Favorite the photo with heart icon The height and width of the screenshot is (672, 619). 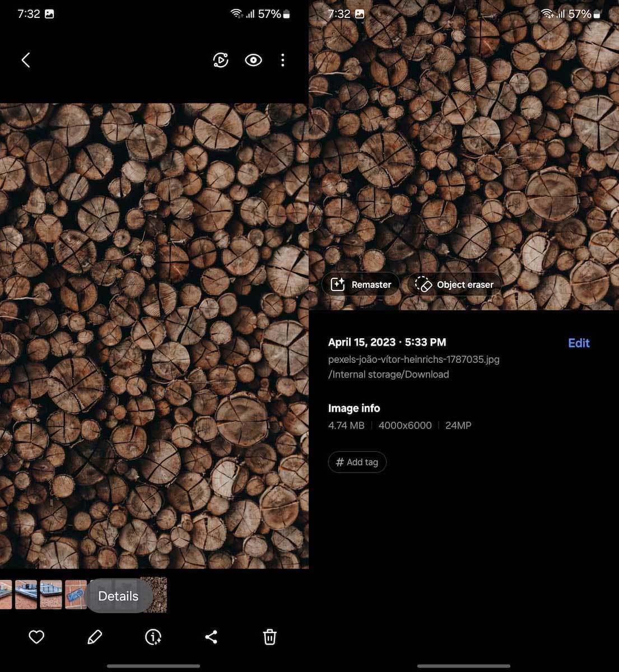(36, 637)
